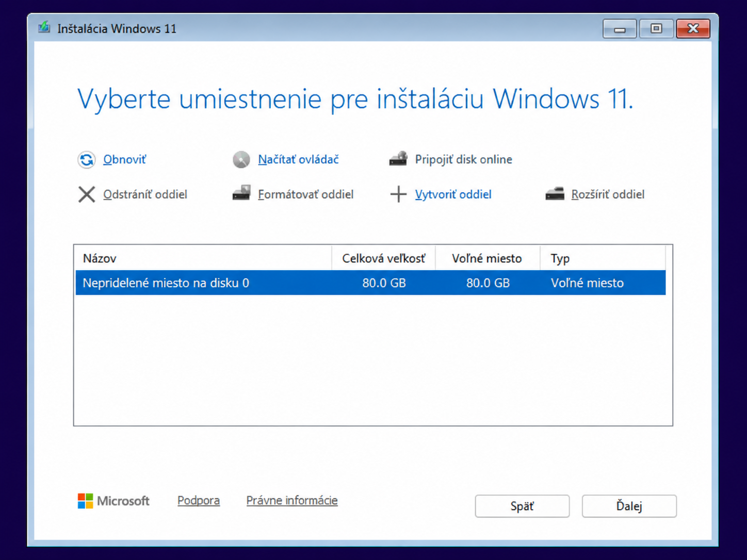Sort by the Voľné miesto column header
747x560 pixels.
488,258
